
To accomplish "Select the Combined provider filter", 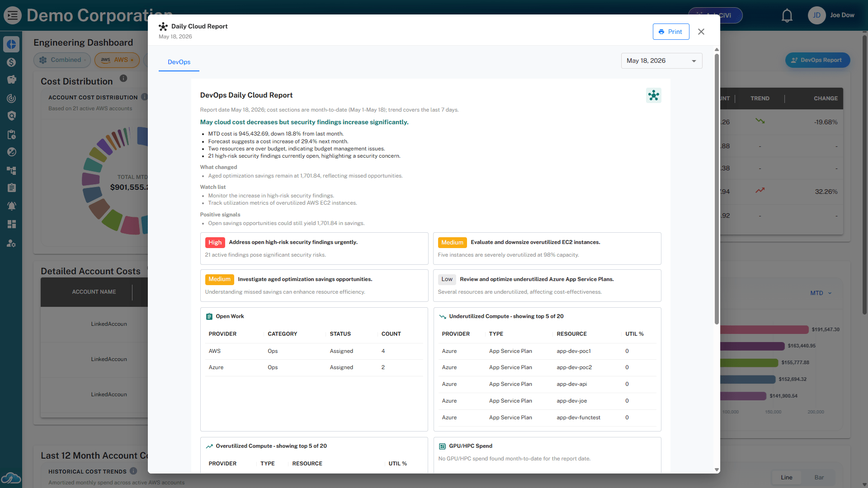I will 62,60.
